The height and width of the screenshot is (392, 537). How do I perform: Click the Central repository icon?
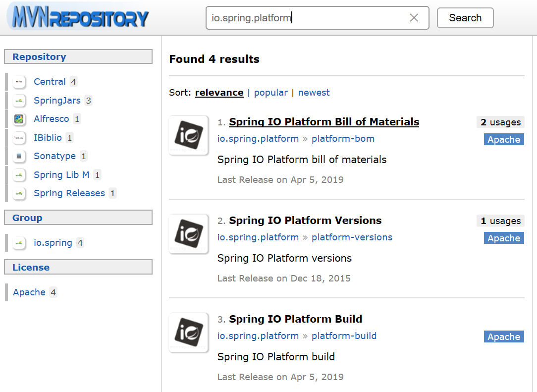19,82
